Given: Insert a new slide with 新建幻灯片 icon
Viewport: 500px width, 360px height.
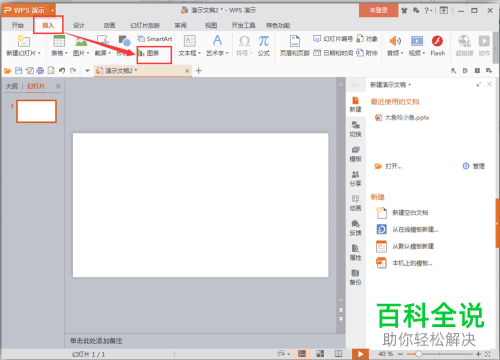Looking at the screenshot, I should (x=23, y=41).
